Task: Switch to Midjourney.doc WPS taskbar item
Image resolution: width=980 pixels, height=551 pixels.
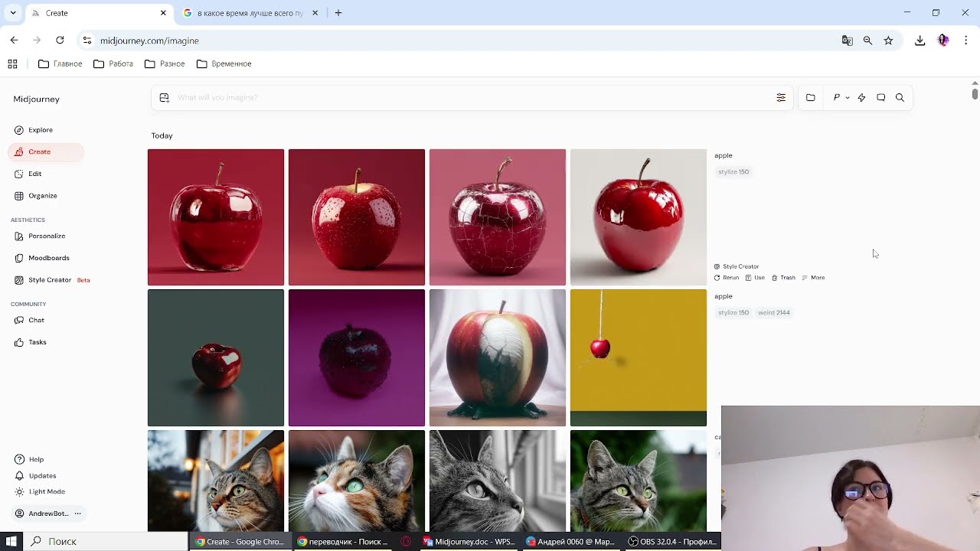Action: 469,541
